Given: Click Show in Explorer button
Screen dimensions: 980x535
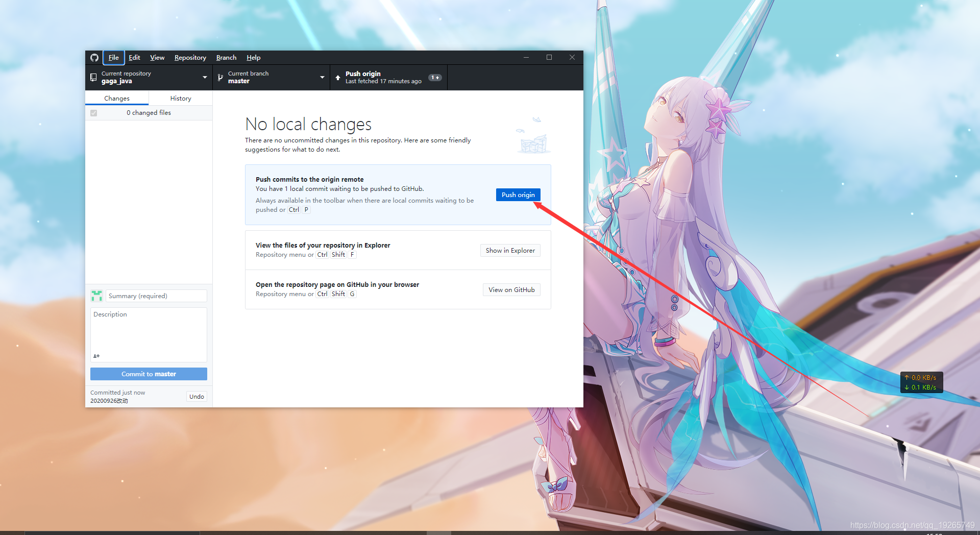Looking at the screenshot, I should pos(510,250).
